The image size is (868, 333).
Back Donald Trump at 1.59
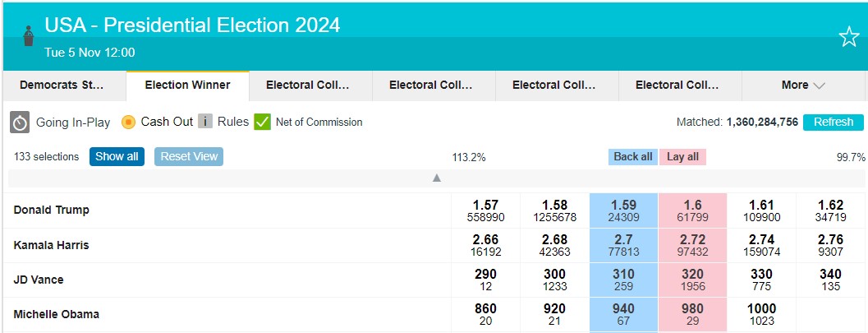point(623,210)
